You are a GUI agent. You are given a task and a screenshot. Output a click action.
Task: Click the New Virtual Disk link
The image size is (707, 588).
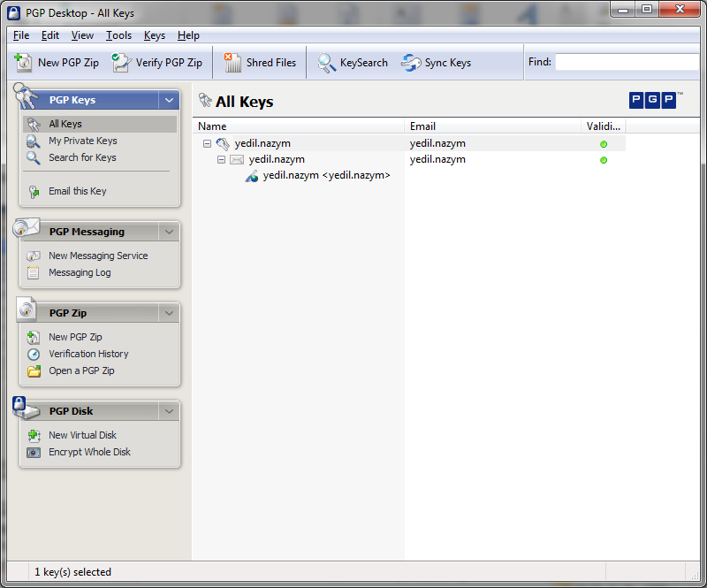point(82,435)
